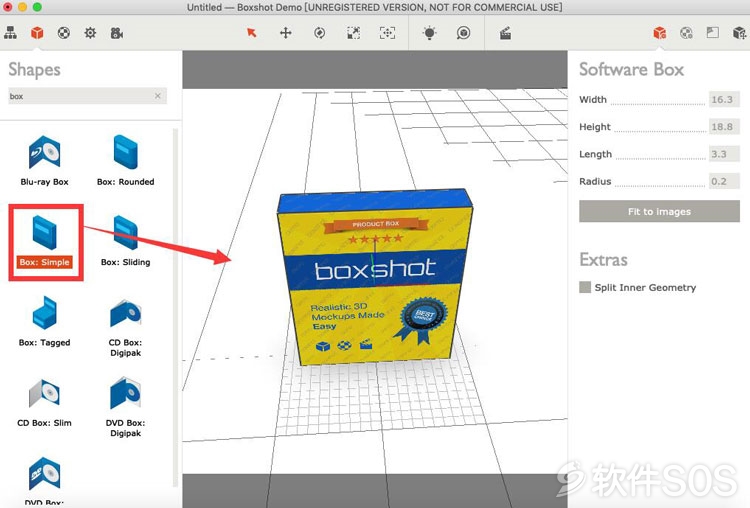Screen dimensions: 750x508
Task: Edit the Width value 16.3
Action: pyautogui.click(x=724, y=99)
